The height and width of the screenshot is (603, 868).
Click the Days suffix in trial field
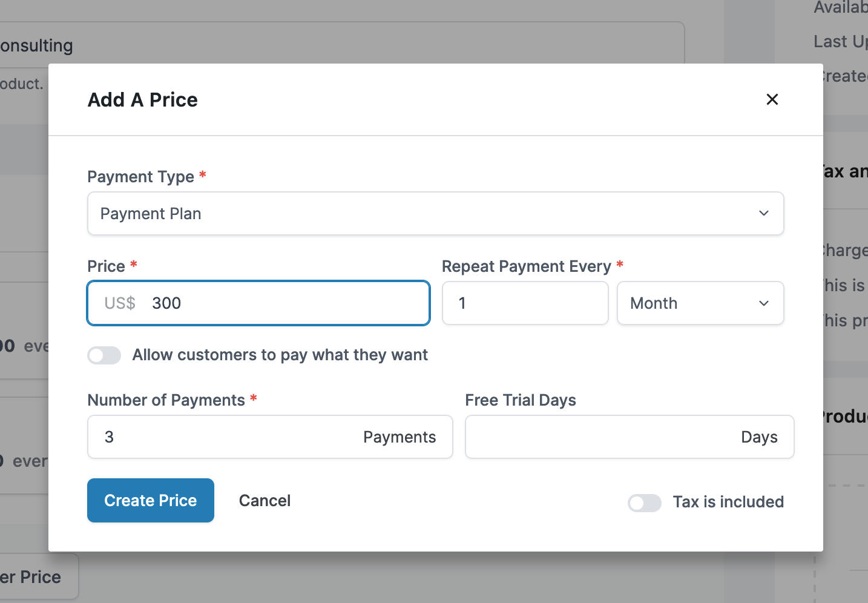(760, 437)
